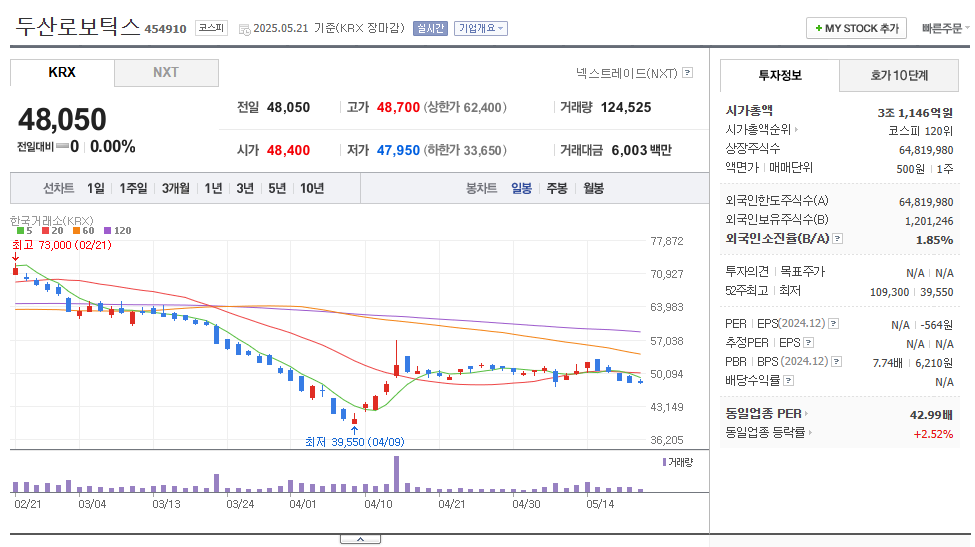Click help icon beside PER EPS(2024.12)
975x547 pixels.
(x=834, y=324)
